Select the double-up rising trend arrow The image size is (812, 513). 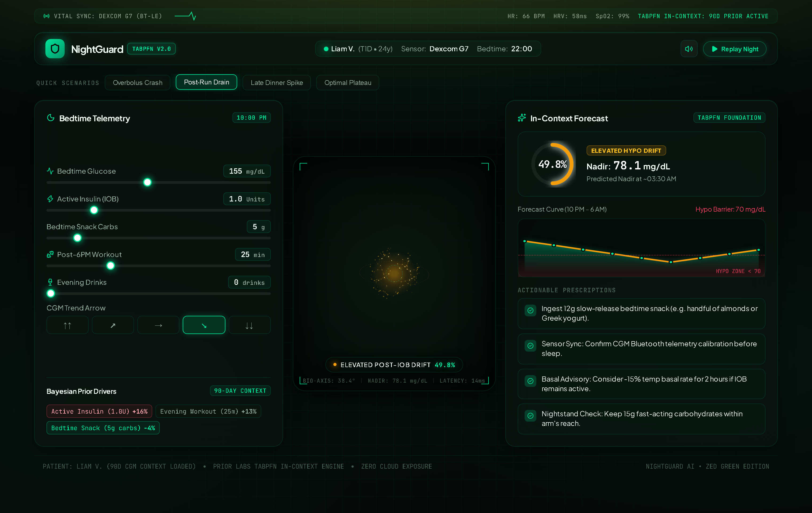pos(67,325)
